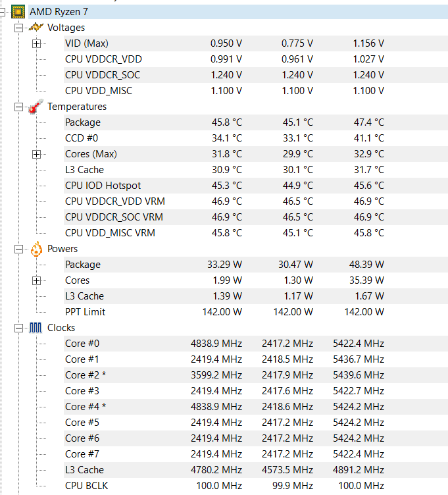Select the CPU IOD Hotspot row
This screenshot has width=448, height=495.
(x=256, y=186)
